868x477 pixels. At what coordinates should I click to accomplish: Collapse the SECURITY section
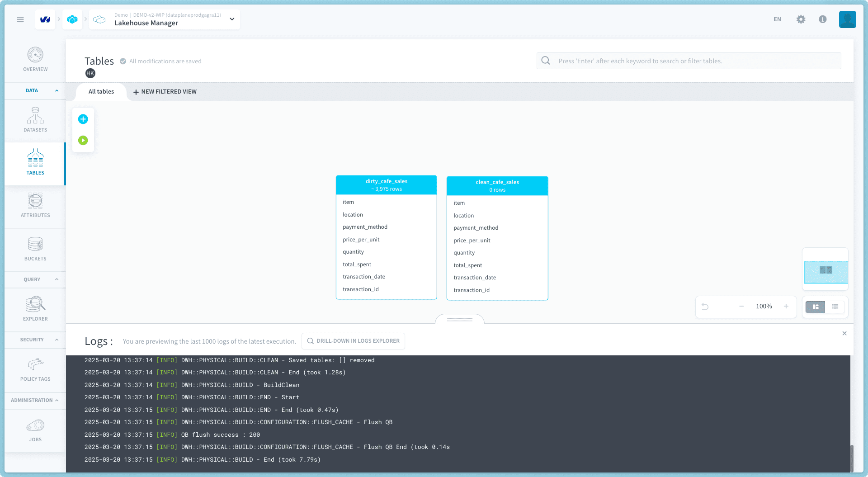point(35,340)
